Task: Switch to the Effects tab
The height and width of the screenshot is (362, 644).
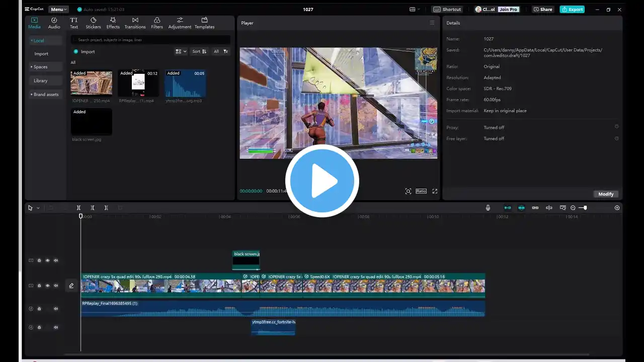Action: (x=113, y=23)
